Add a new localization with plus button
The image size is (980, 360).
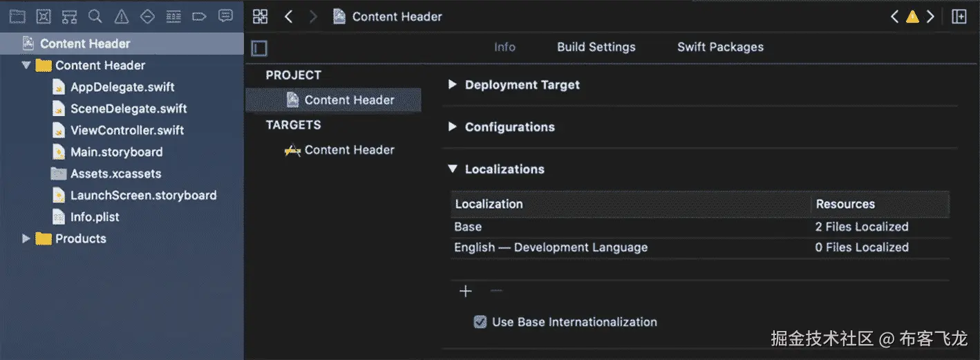466,291
